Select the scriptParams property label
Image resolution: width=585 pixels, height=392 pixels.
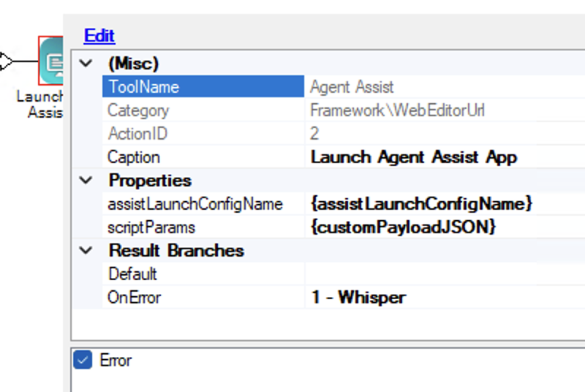click(151, 227)
